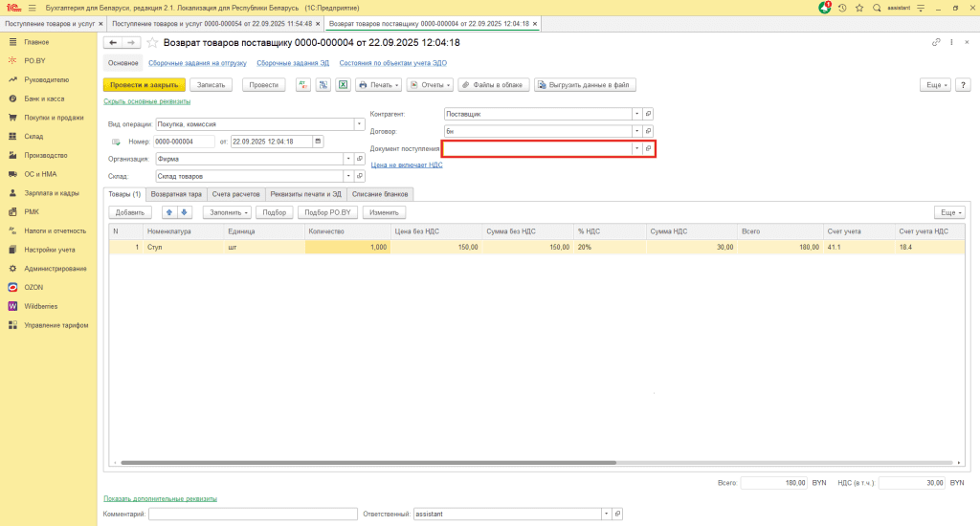Click the Провести и закрыть button

tap(144, 85)
